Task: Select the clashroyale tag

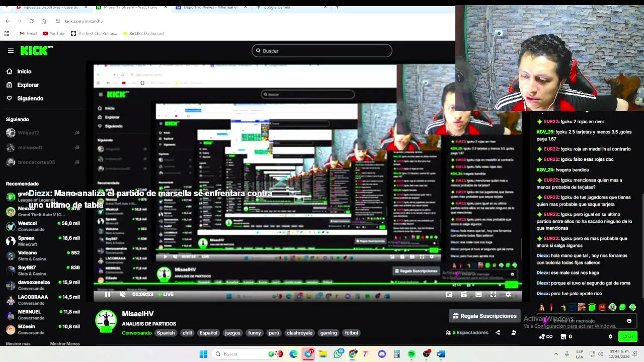Action: (299, 333)
